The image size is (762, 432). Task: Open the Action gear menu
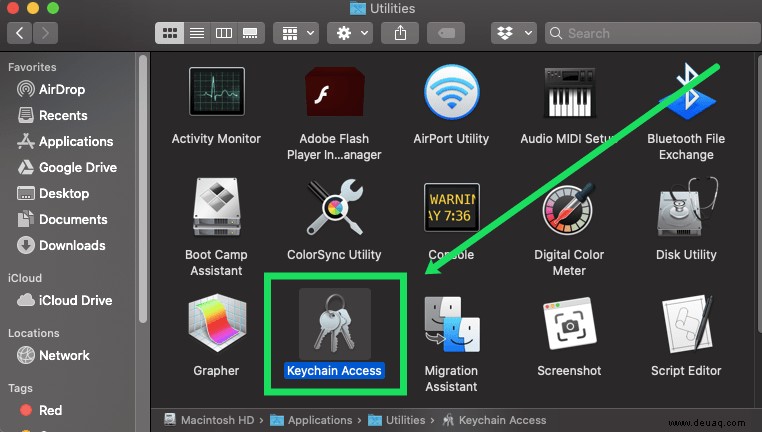tap(350, 33)
